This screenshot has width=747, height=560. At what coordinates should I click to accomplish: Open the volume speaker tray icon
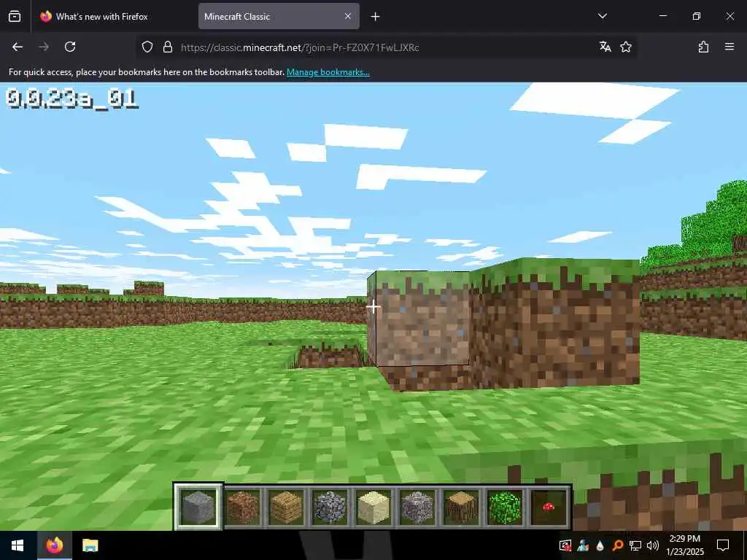click(653, 545)
